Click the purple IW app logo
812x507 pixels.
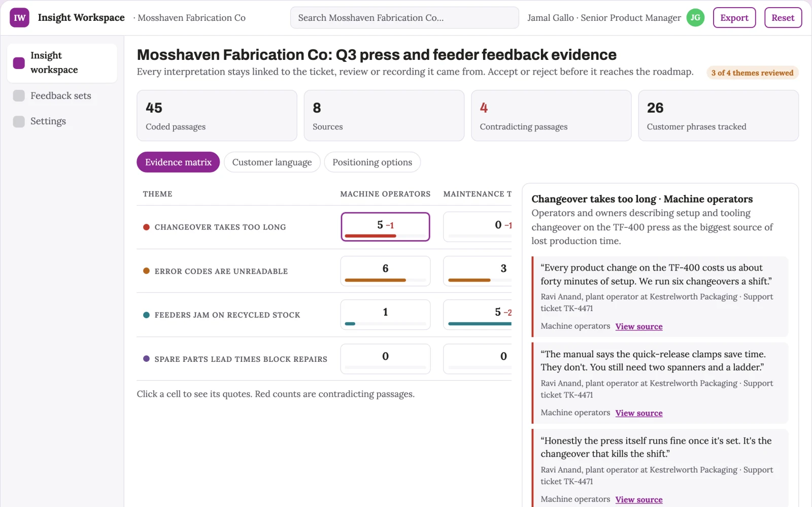19,18
